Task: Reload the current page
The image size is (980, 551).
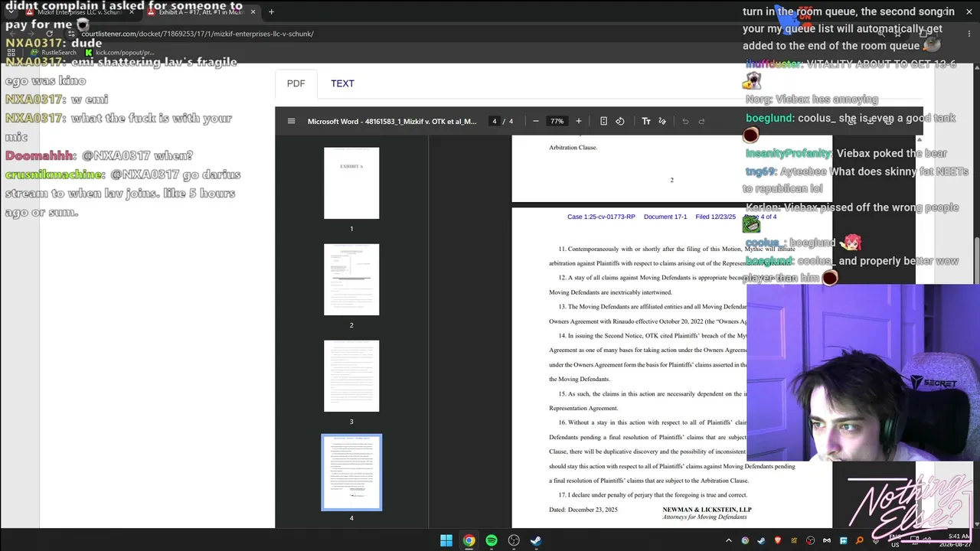Action: coord(49,34)
